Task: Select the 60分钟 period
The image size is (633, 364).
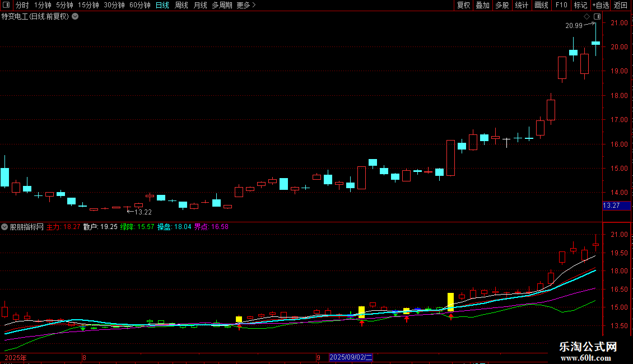Action: point(140,5)
